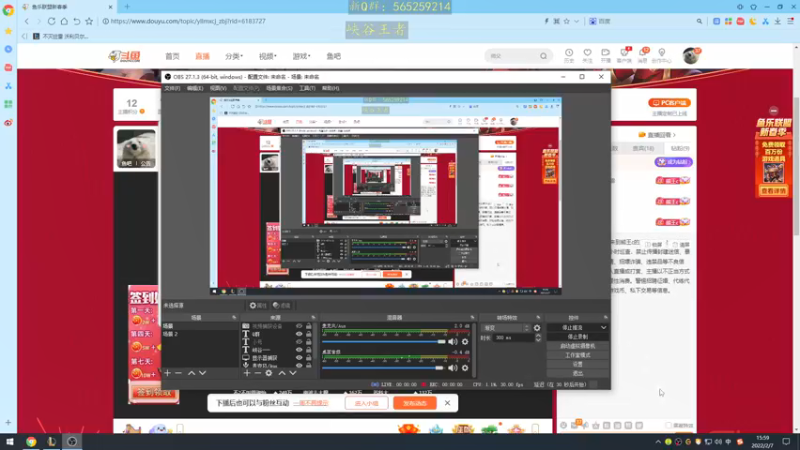Open the OBS 文件 menu
The image size is (800, 450).
click(172, 88)
